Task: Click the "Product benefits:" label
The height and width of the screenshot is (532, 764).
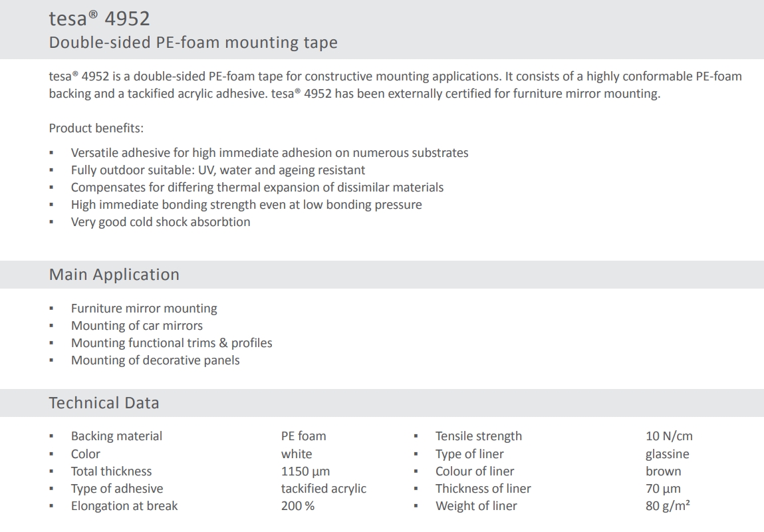Action: click(x=96, y=128)
